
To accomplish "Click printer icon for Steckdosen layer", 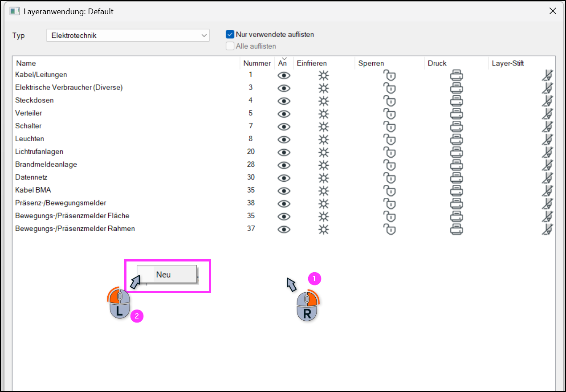I will coord(456,101).
